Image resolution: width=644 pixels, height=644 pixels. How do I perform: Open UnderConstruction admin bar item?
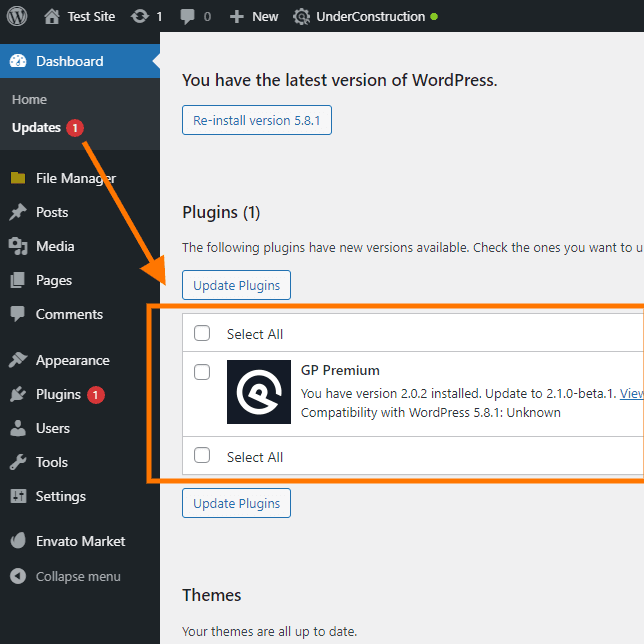click(x=370, y=16)
